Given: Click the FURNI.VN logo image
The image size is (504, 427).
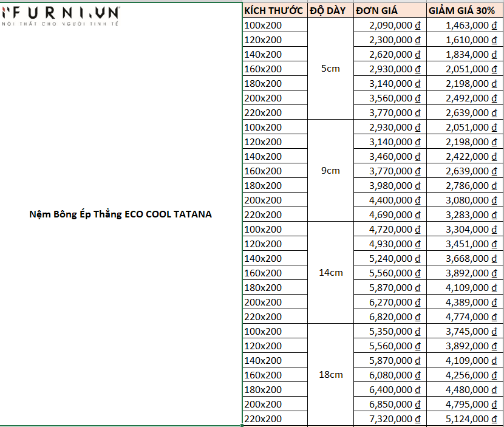Looking at the screenshot, I should [61, 16].
